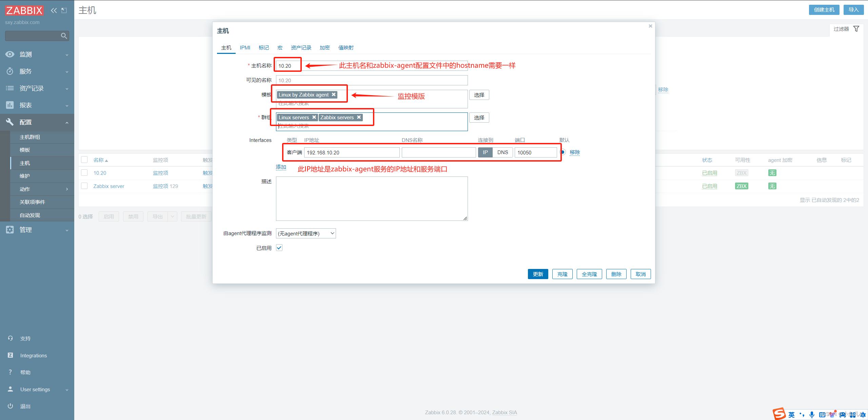This screenshot has height=420, width=868.
Task: Remove the Zabbix servers group tag
Action: point(359,117)
